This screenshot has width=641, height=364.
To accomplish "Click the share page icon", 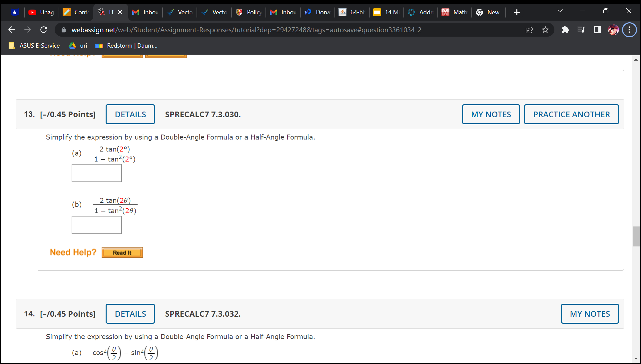I will (x=529, y=30).
